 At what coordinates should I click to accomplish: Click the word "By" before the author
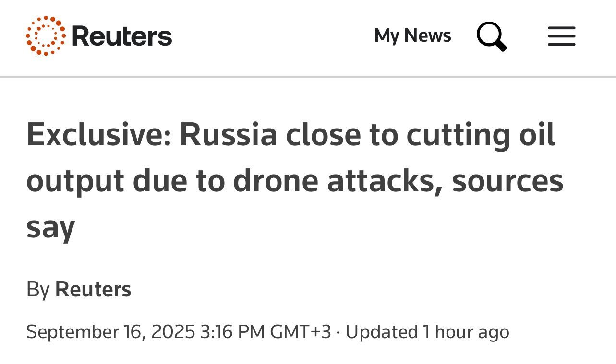pyautogui.click(x=38, y=290)
